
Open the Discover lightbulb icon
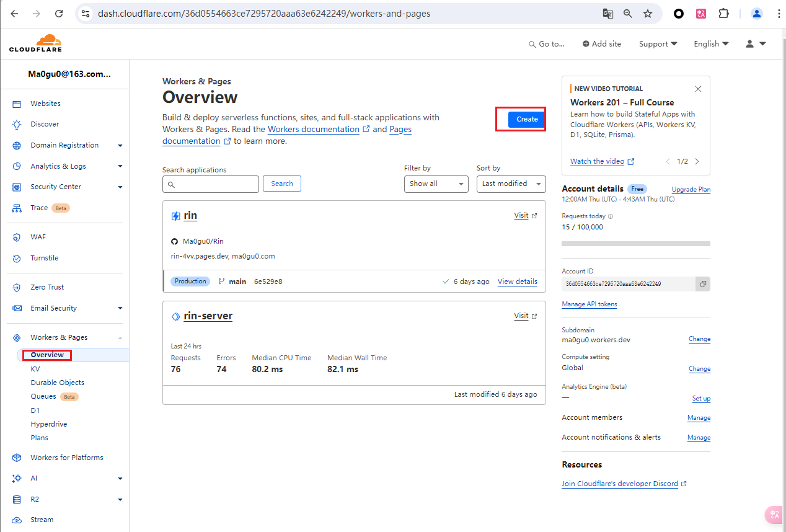[17, 125]
